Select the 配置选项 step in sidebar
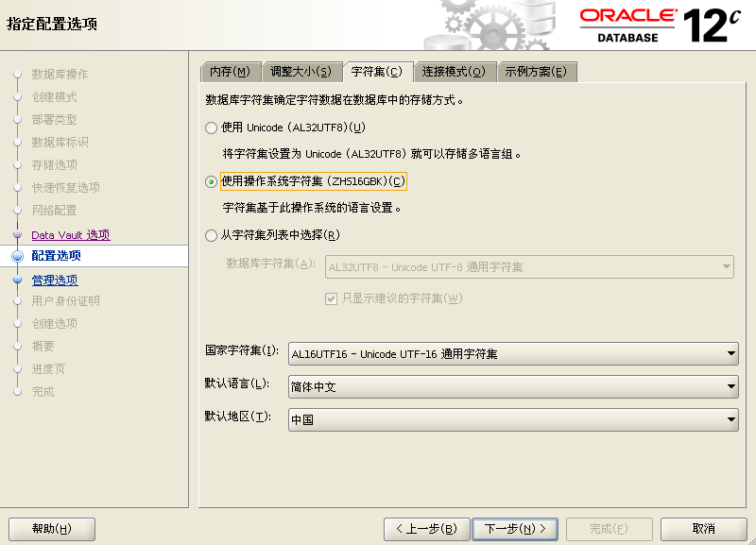This screenshot has height=545, width=756. point(57,256)
